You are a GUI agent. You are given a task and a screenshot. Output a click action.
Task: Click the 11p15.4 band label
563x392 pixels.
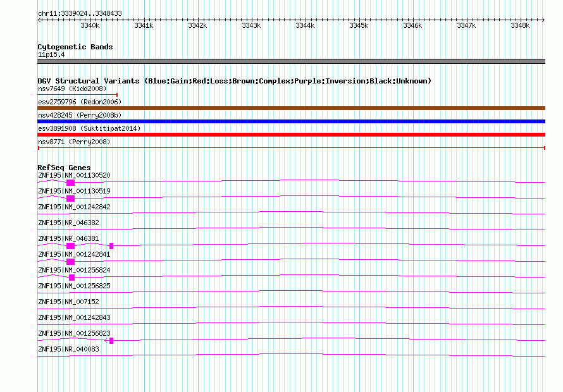[51, 55]
